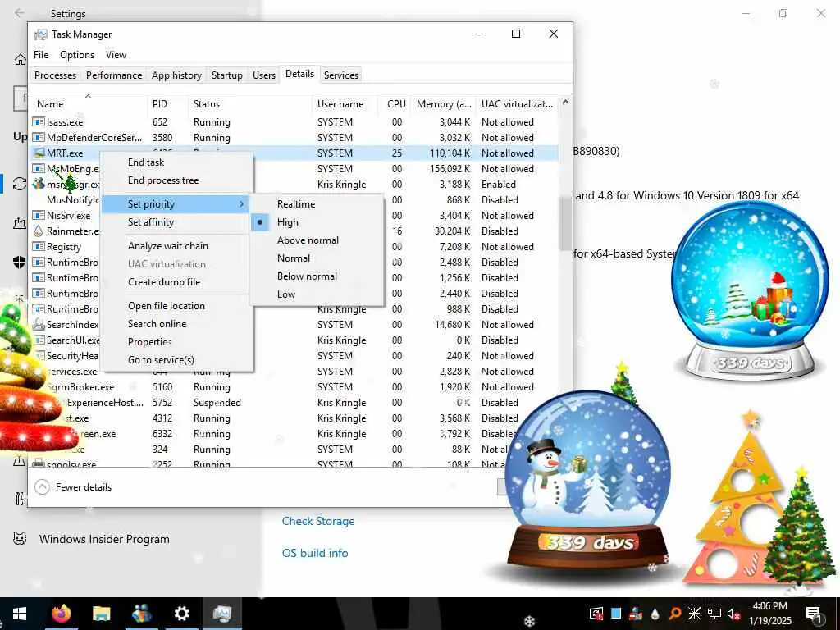
Task: Click the process list scrollbar thumb
Action: (565, 223)
